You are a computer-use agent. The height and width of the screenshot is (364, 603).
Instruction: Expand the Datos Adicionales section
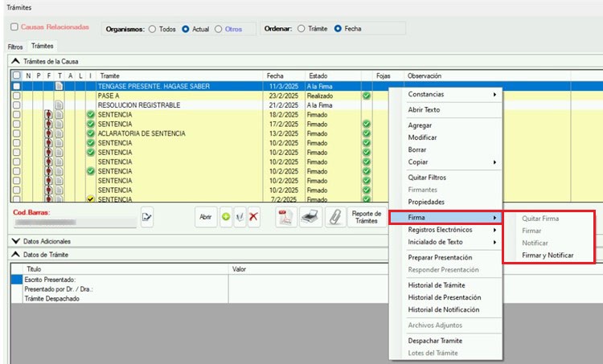[x=17, y=241]
